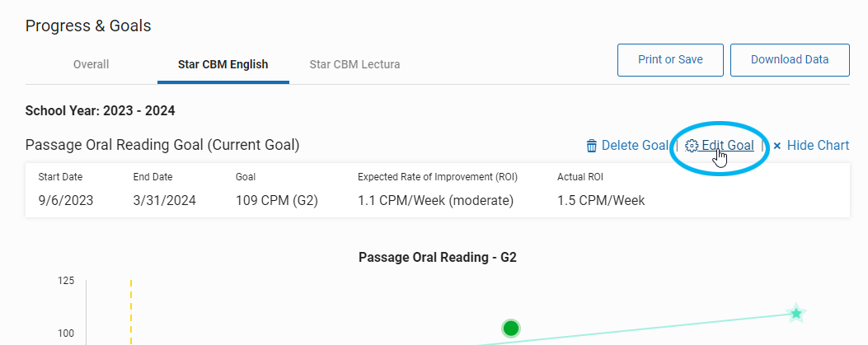Click the Print or Save button
This screenshot has height=345, width=868.
(x=670, y=60)
